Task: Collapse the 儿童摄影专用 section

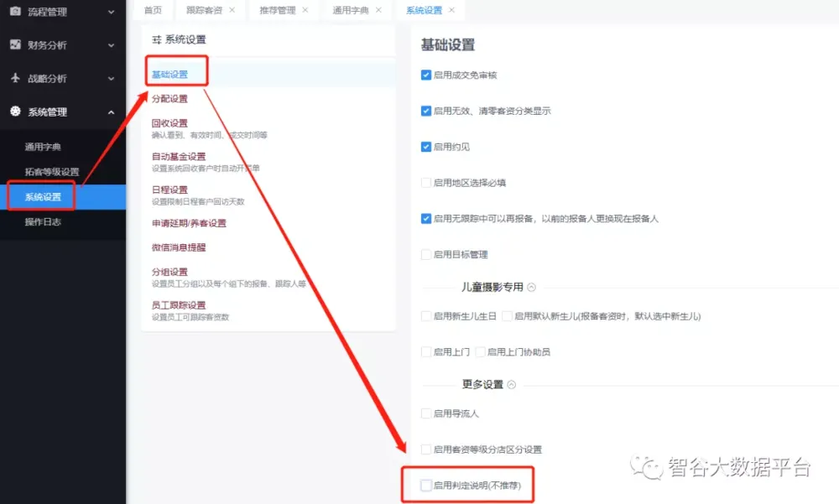Action: [531, 287]
